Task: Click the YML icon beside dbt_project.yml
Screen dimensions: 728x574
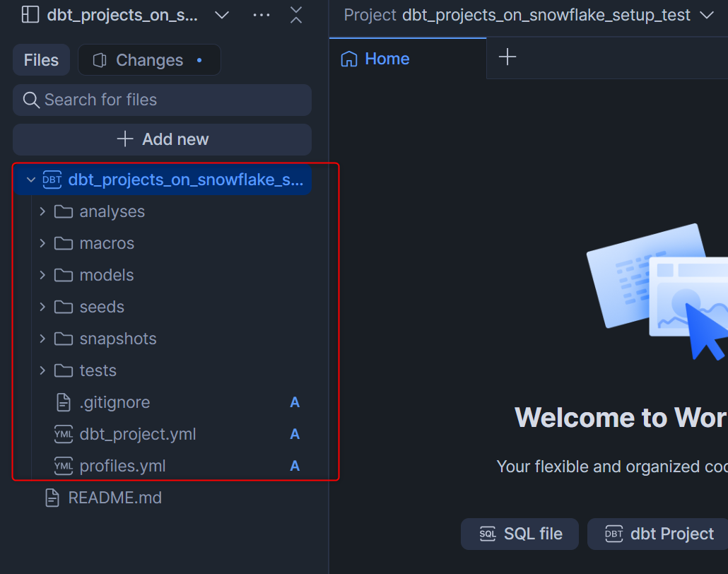Action: pyautogui.click(x=64, y=434)
